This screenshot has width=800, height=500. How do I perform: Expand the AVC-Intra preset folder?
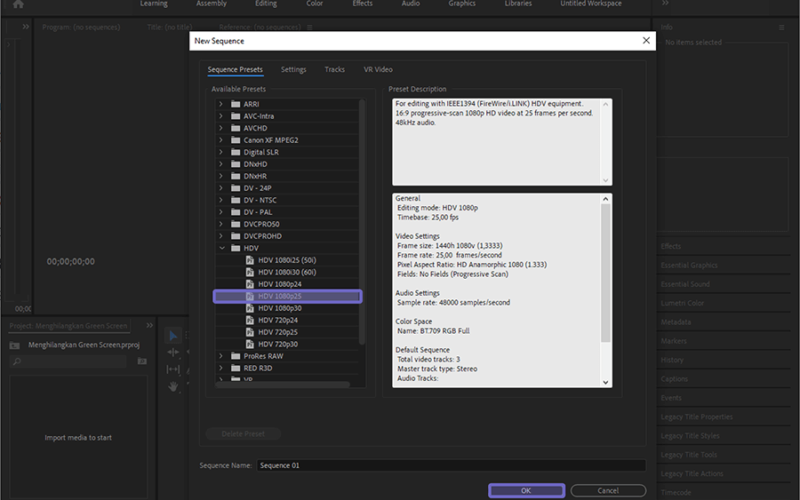tap(221, 116)
